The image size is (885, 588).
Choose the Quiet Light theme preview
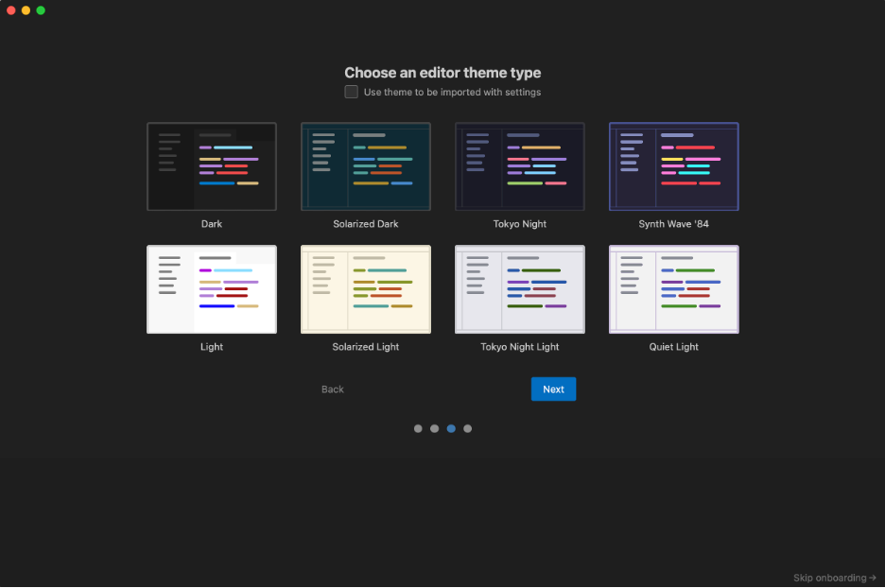tap(674, 289)
